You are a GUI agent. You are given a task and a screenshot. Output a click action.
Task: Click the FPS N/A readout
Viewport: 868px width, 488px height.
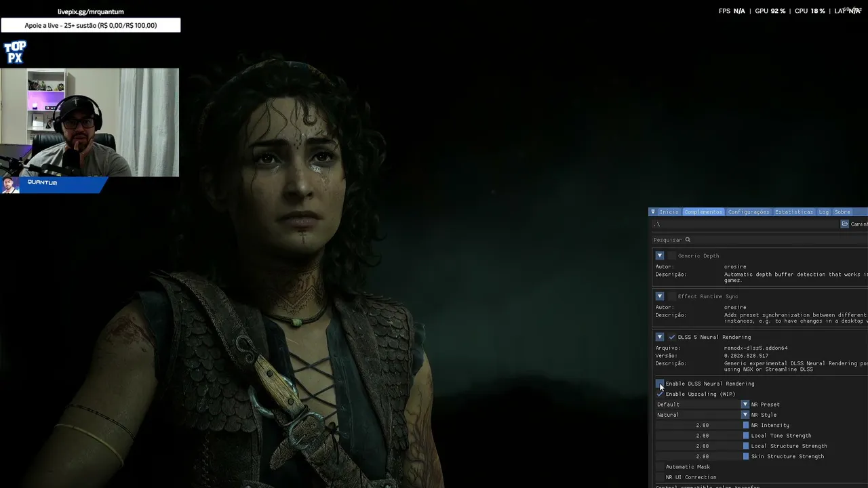pyautogui.click(x=732, y=12)
